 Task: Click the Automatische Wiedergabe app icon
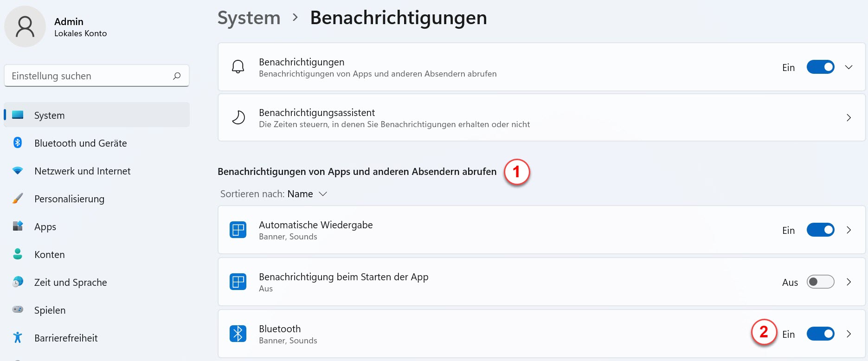[238, 230]
